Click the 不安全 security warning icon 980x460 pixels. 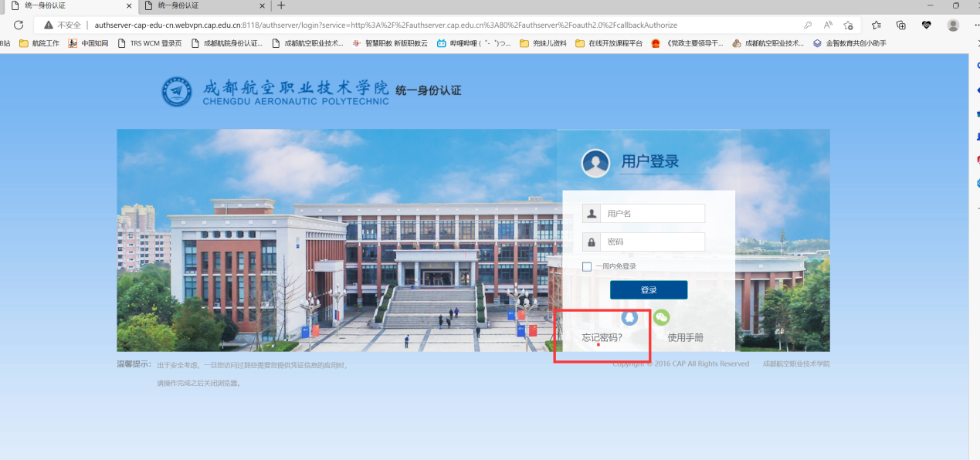[x=49, y=25]
